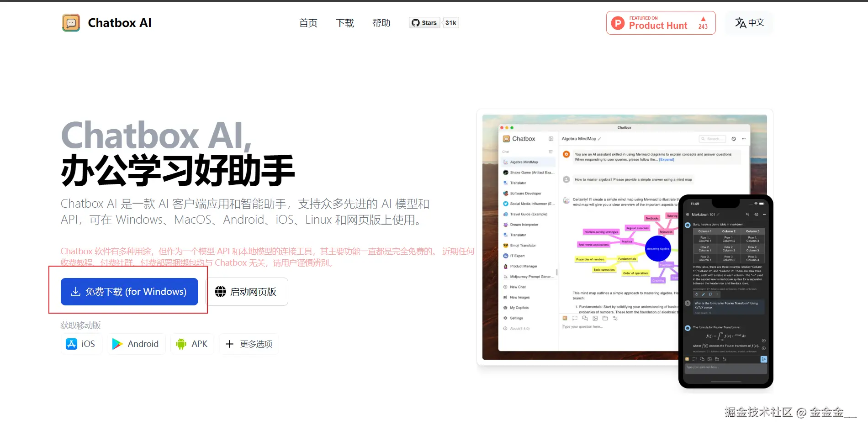
Task: Click New Chat in the screenshot sidebar
Action: point(528,287)
